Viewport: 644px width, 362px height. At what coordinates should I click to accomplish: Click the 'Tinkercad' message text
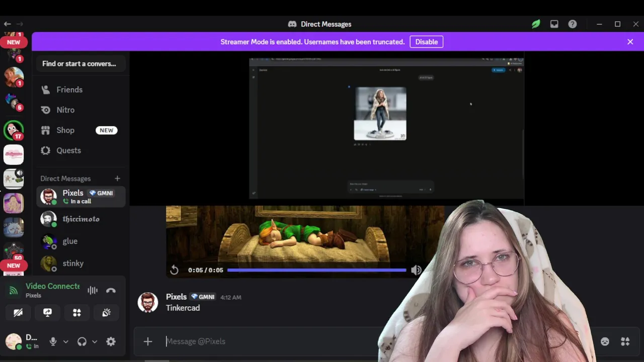[183, 308]
